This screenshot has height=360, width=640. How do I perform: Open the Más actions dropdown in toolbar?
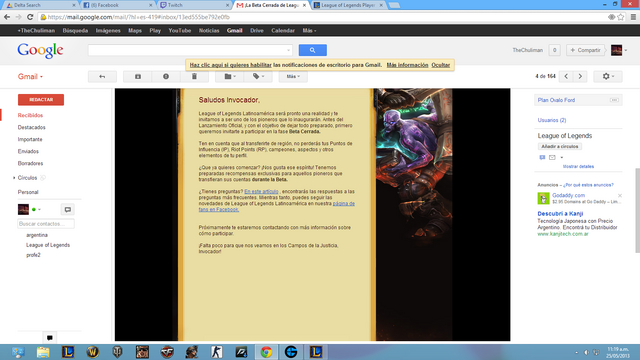(293, 76)
